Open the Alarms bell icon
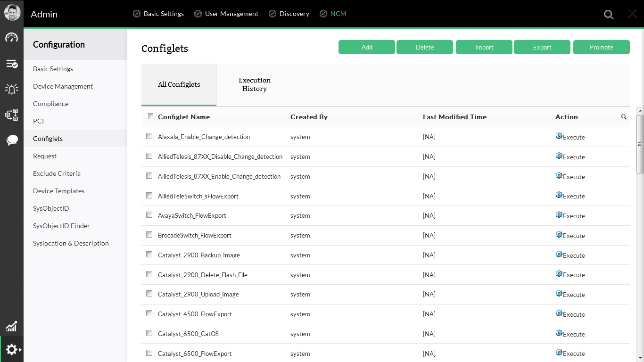The width and height of the screenshot is (644, 362). 12,89
